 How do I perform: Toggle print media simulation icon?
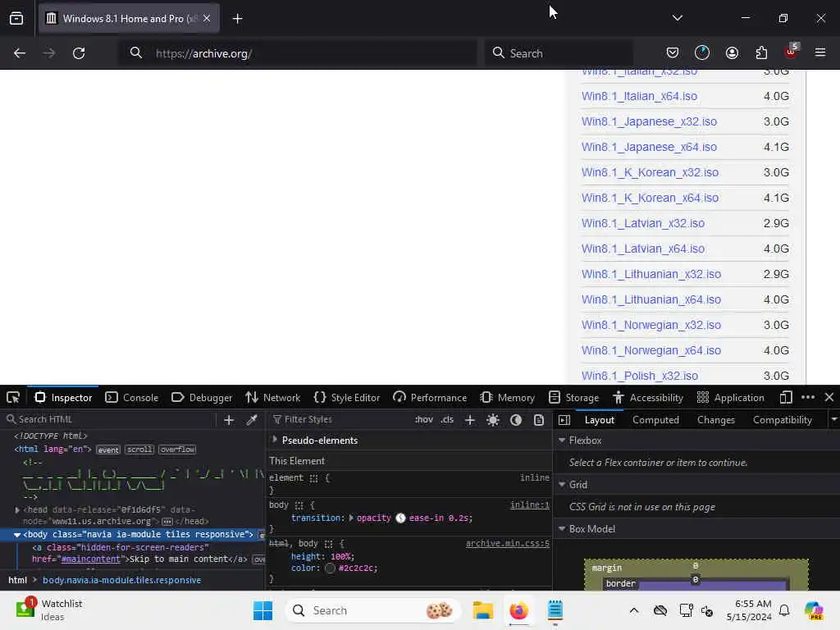539,420
